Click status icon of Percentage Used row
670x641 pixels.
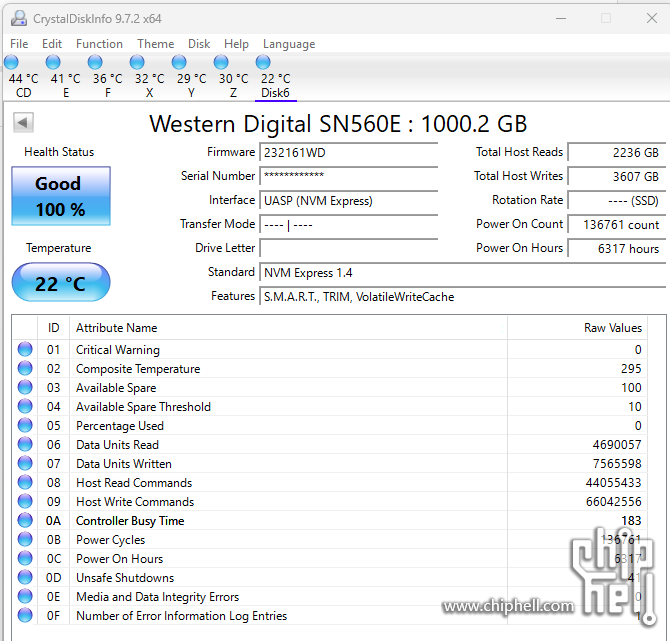pyautogui.click(x=25, y=425)
